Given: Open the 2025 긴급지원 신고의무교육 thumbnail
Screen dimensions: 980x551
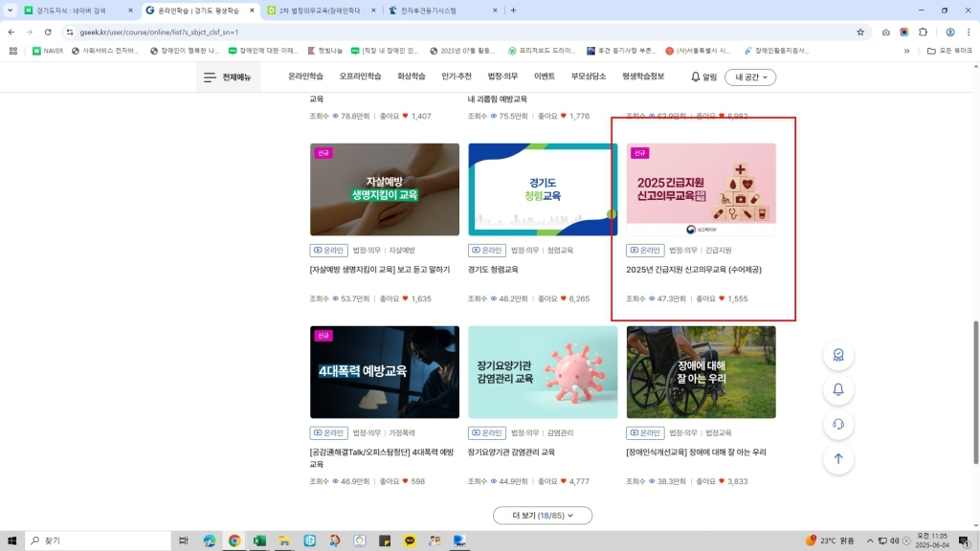Looking at the screenshot, I should click(x=702, y=189).
